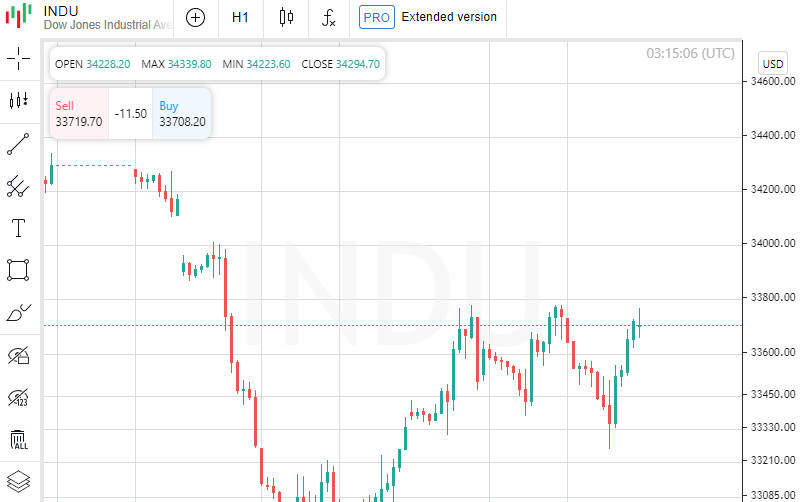Select the crosshair cursor tool
Image resolution: width=803 pixels, height=502 pixels.
[18, 58]
